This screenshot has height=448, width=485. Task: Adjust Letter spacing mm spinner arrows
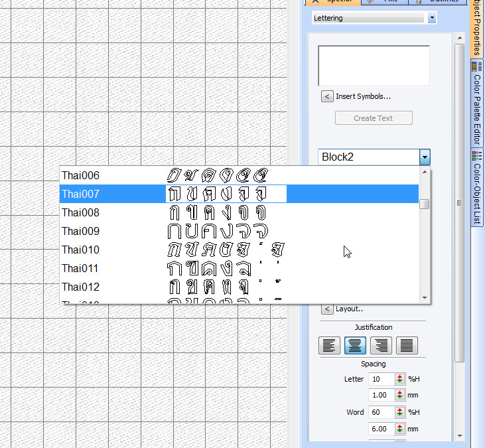pos(400,395)
